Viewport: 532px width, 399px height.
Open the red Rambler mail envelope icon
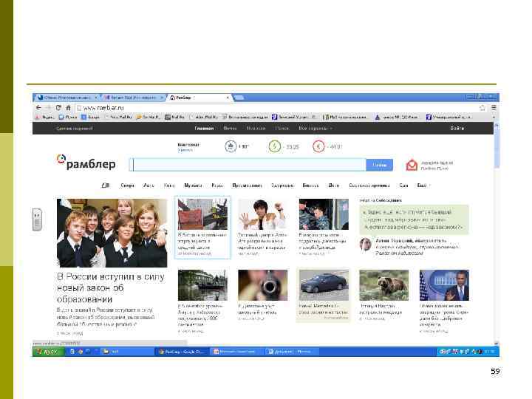click(412, 166)
